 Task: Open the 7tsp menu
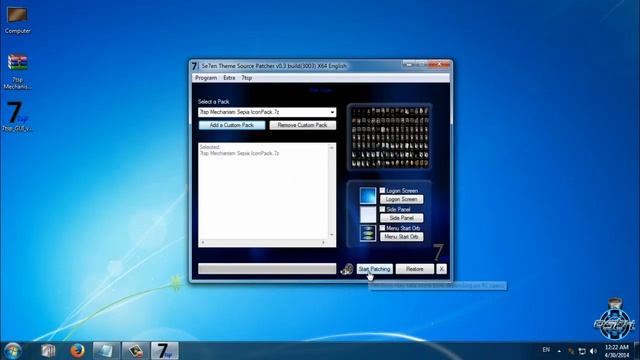click(247, 78)
